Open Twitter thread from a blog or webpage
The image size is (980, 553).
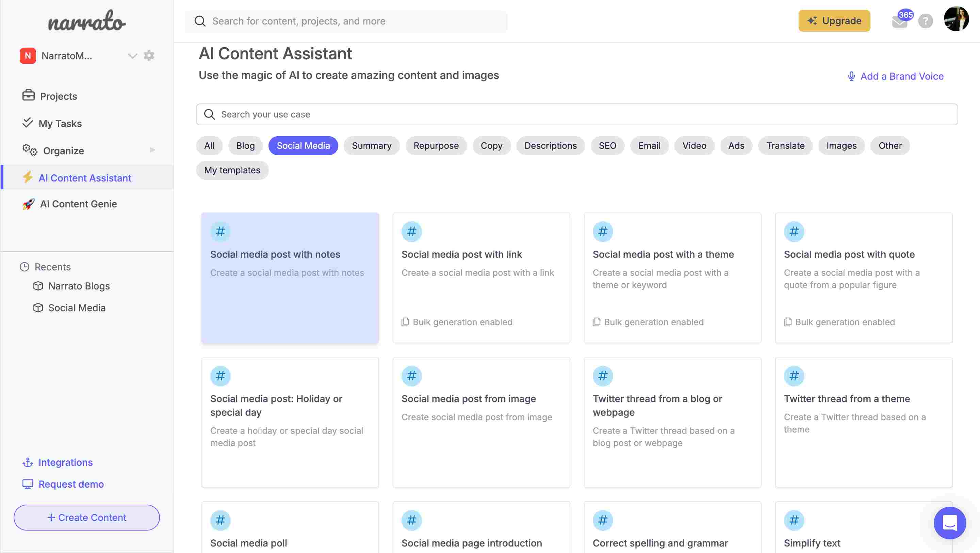coord(673,422)
